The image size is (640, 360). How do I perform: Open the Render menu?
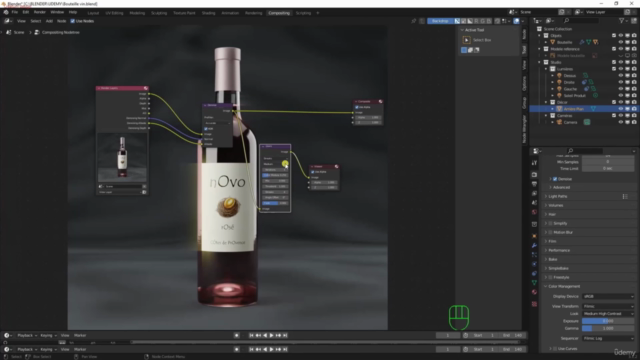[40, 12]
